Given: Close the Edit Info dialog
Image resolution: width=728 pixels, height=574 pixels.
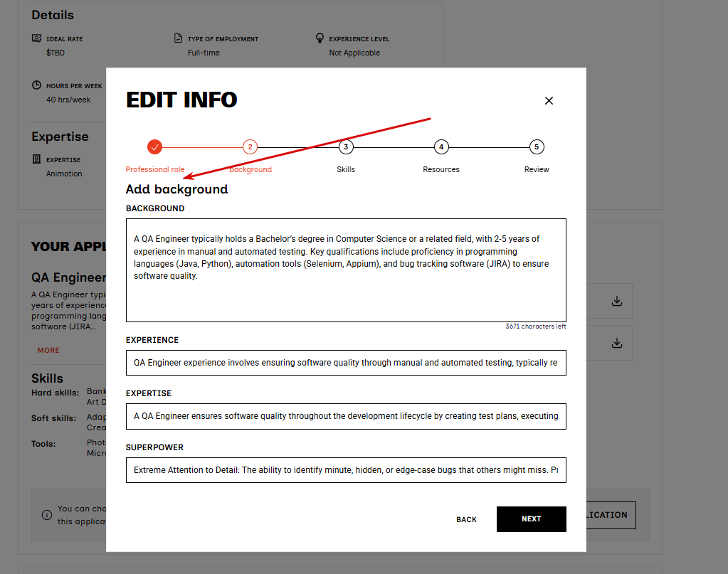Looking at the screenshot, I should pos(549,101).
